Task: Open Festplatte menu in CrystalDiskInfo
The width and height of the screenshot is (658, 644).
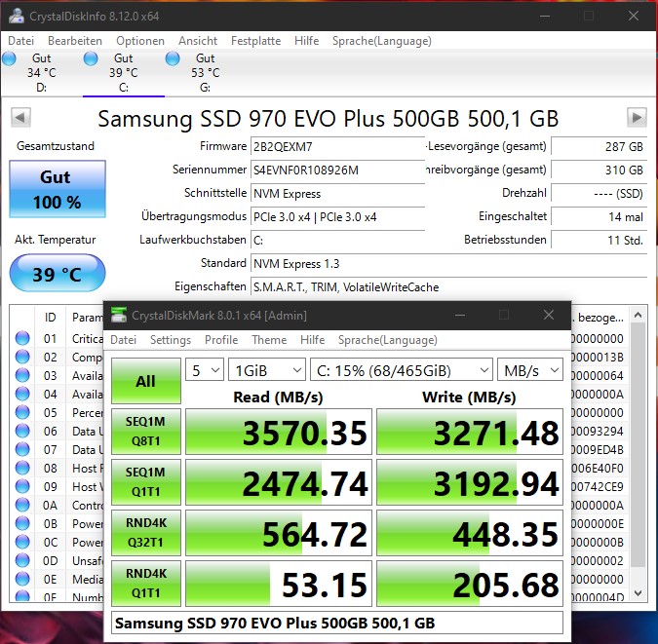Action: tap(256, 41)
